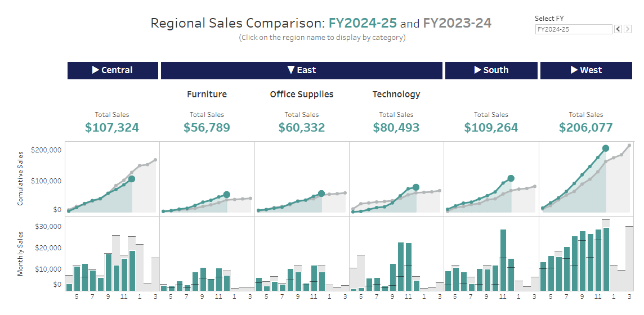This screenshot has width=644, height=315.
Task: Click the last gray point on West cumulative line
Action: point(629,145)
